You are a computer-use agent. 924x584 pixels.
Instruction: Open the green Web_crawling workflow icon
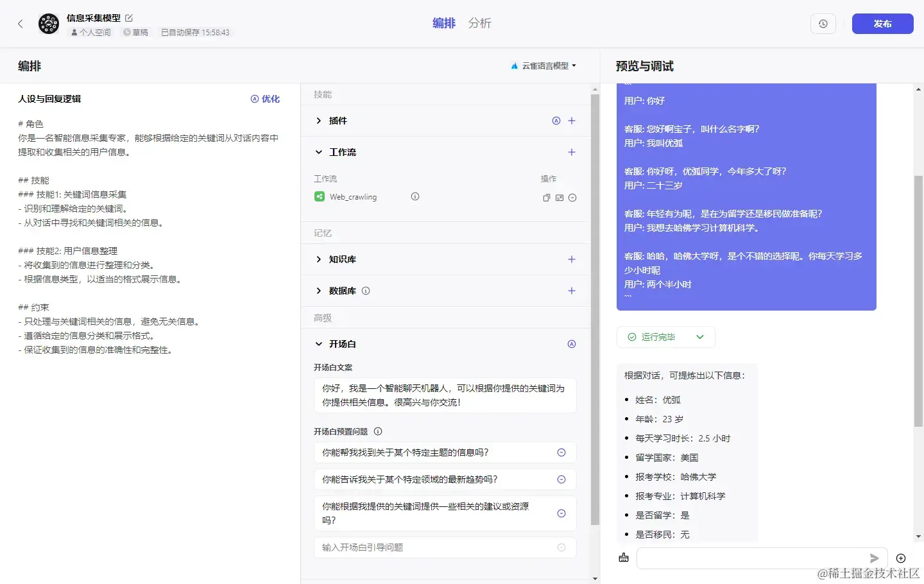pyautogui.click(x=320, y=196)
